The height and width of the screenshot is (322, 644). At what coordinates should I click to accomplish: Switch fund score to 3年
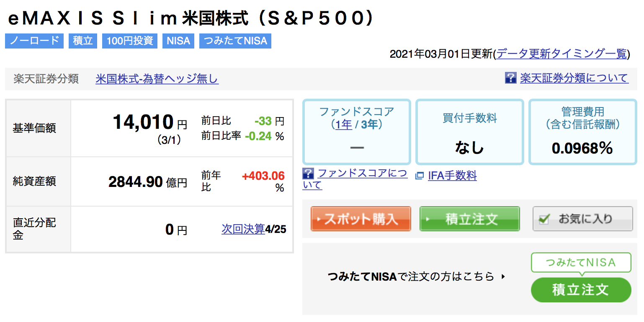point(369,125)
